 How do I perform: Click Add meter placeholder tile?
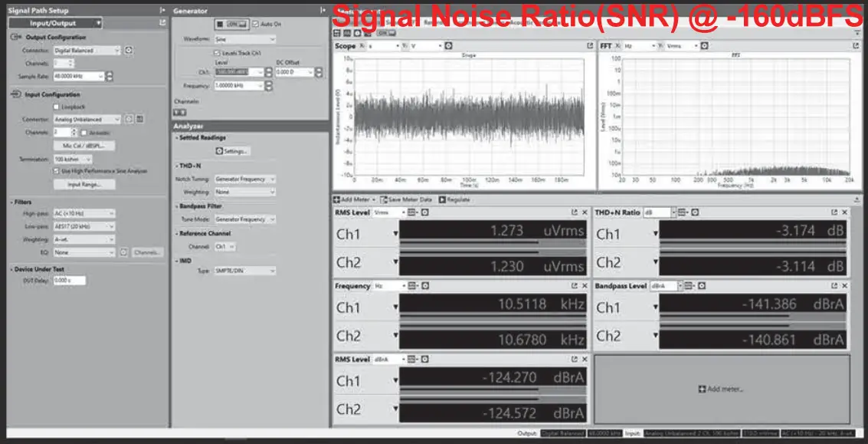722,390
